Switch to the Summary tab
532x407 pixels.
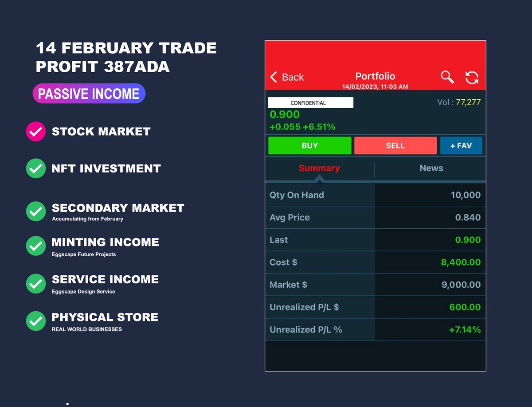tap(319, 168)
